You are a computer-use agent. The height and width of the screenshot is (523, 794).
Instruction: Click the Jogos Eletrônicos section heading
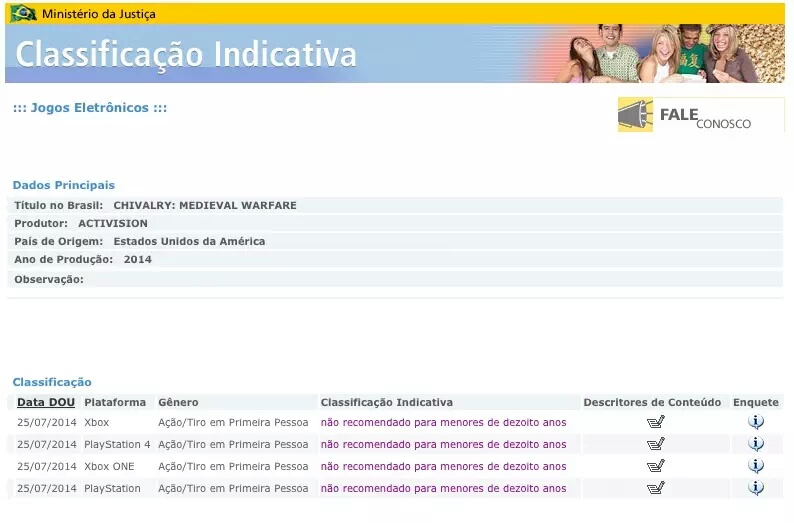[x=90, y=108]
